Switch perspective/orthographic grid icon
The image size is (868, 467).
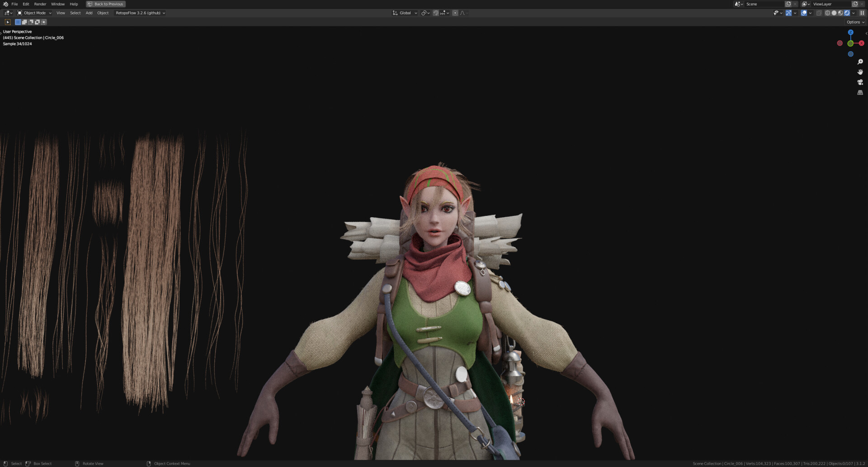click(860, 92)
